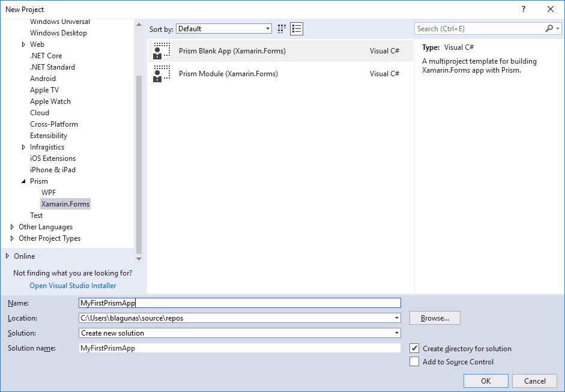
Task: Select iOS Extensions category
Action: [x=53, y=158]
